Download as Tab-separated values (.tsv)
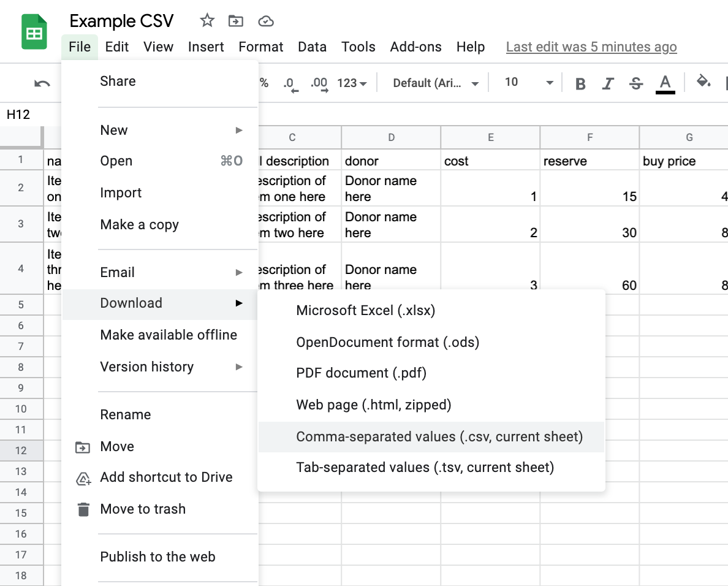728x586 pixels. click(x=431, y=467)
